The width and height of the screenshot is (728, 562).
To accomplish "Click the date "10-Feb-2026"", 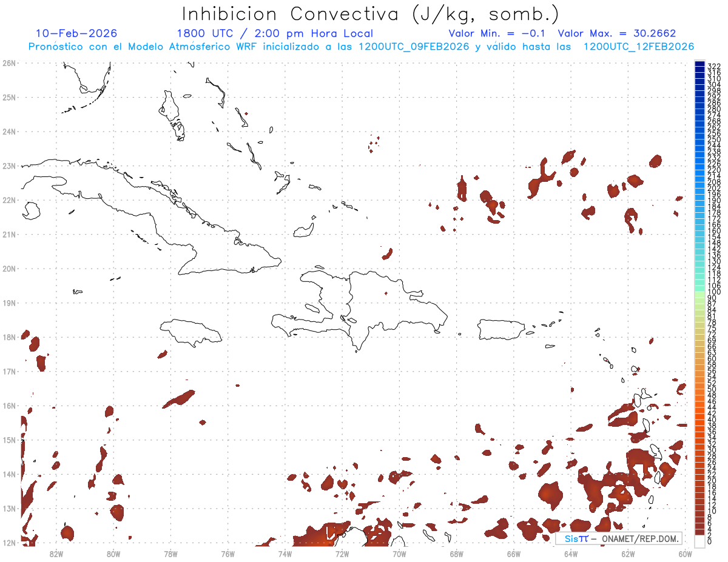I will 76,33.
